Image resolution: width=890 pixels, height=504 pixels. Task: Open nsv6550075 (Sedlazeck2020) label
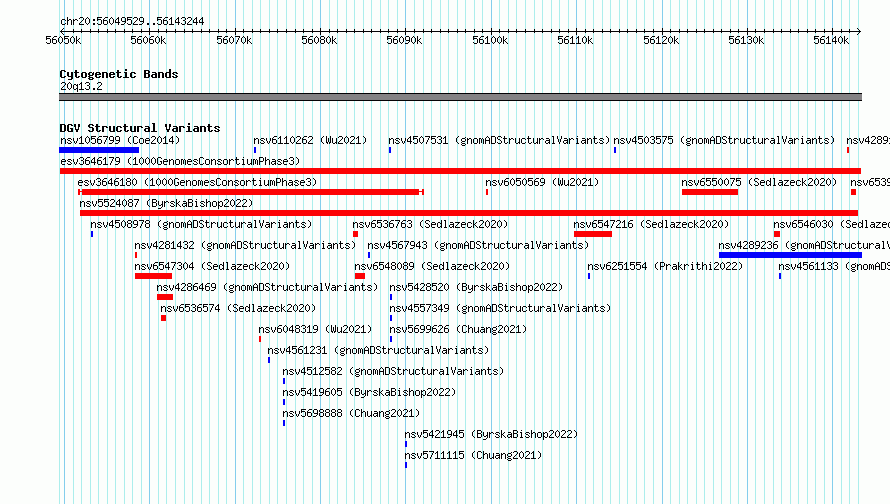[759, 182]
